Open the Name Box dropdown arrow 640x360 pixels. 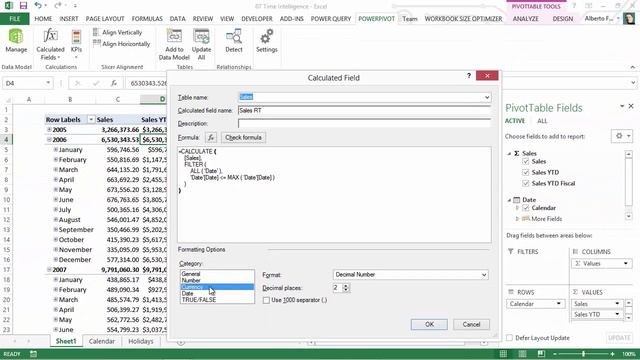tap(48, 83)
